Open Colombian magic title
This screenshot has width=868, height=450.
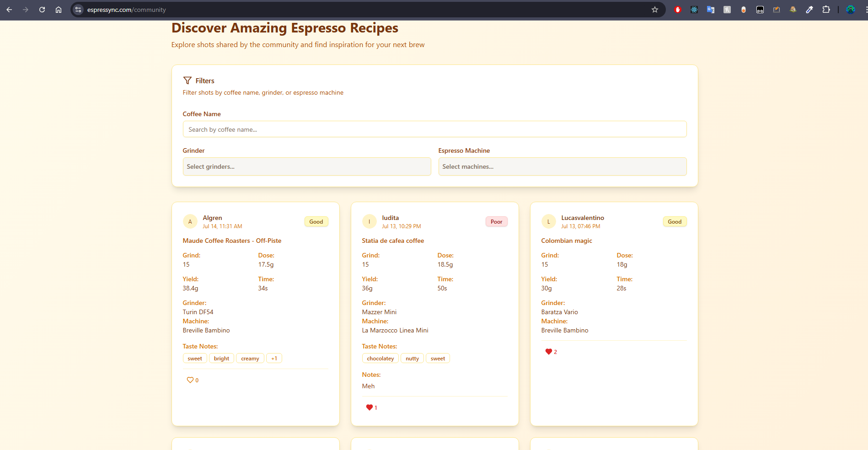click(x=567, y=241)
